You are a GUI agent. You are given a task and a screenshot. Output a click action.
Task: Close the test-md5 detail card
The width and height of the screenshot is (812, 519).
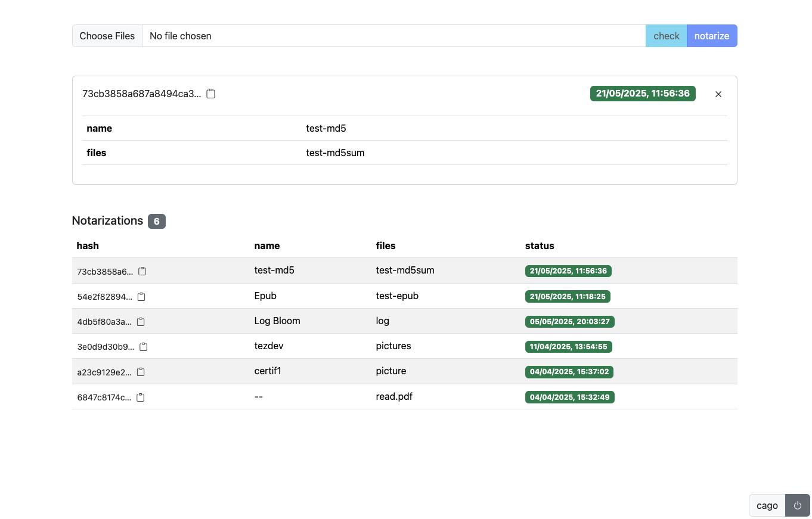click(718, 94)
